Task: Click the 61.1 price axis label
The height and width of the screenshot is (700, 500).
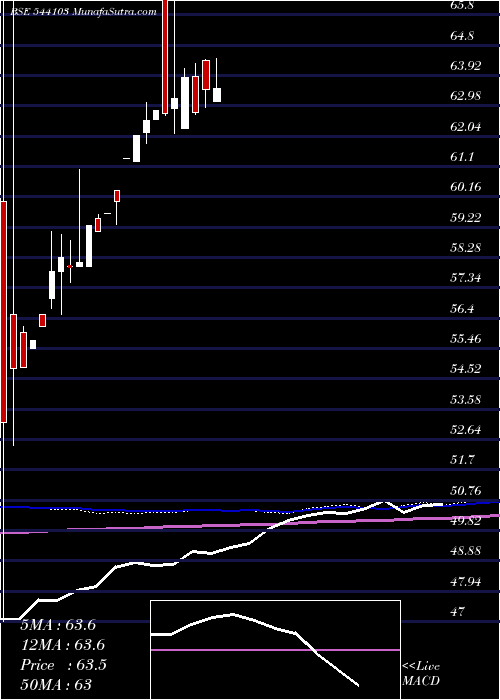Action: pyautogui.click(x=463, y=157)
